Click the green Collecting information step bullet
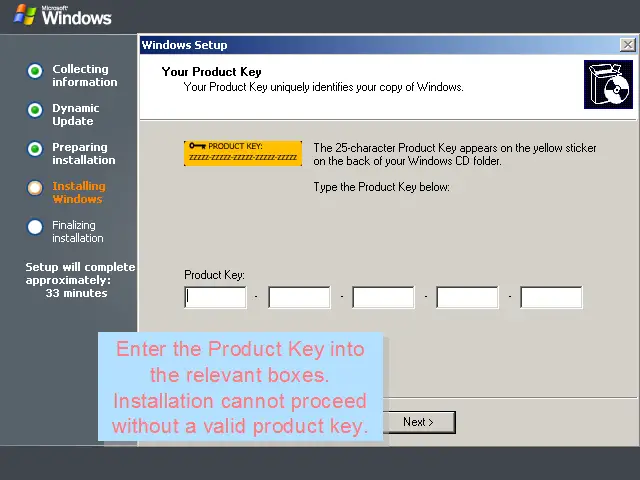Screen dimensions: 640x480 35,71
